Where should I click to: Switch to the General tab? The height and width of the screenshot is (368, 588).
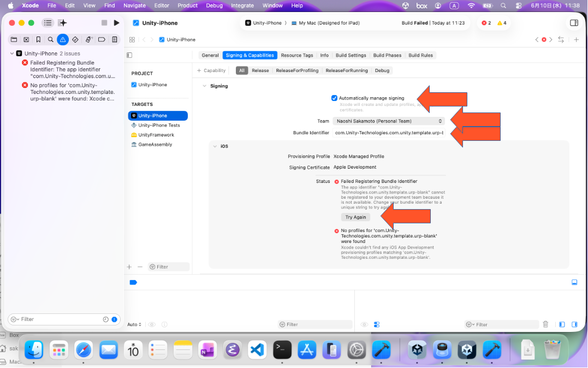tap(210, 55)
